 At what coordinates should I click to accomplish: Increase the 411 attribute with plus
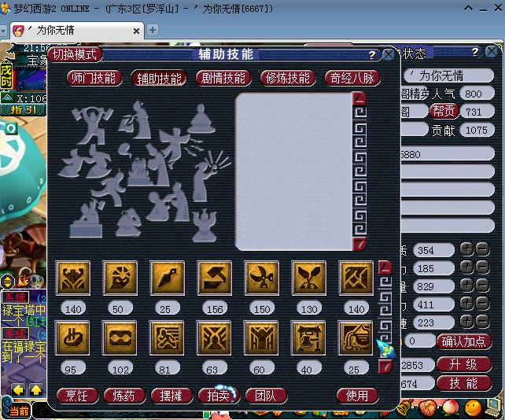(x=467, y=304)
